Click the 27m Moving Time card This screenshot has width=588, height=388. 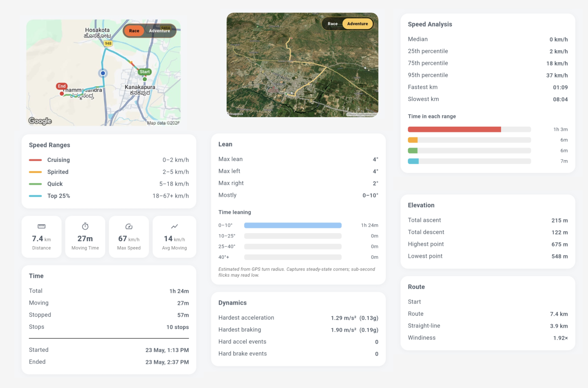85,237
